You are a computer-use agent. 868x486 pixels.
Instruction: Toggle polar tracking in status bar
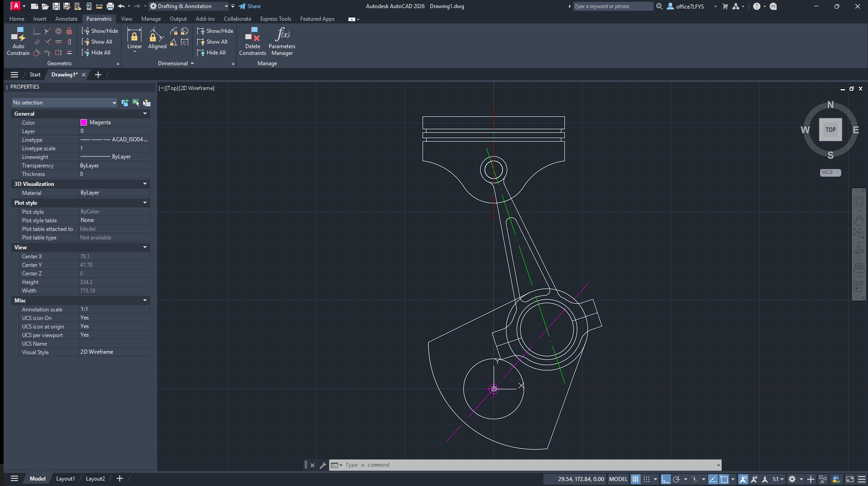click(x=676, y=479)
